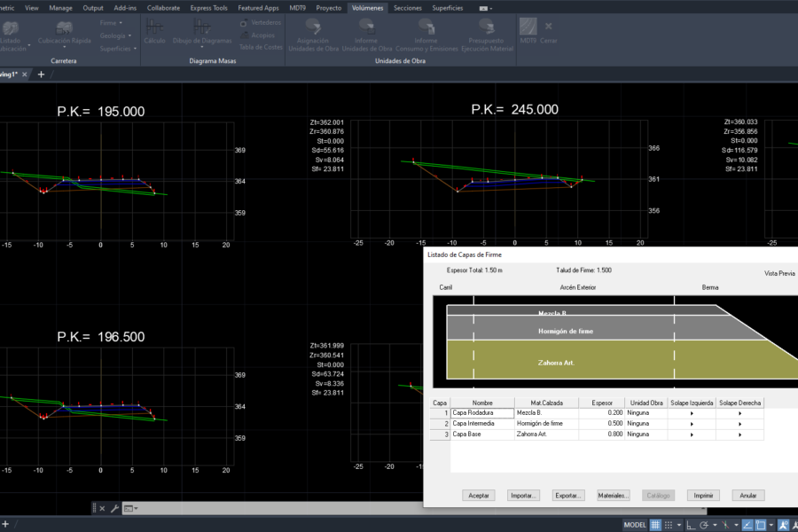798x532 pixels.
Task: Expand the Firme dropdown
Action: point(111,23)
